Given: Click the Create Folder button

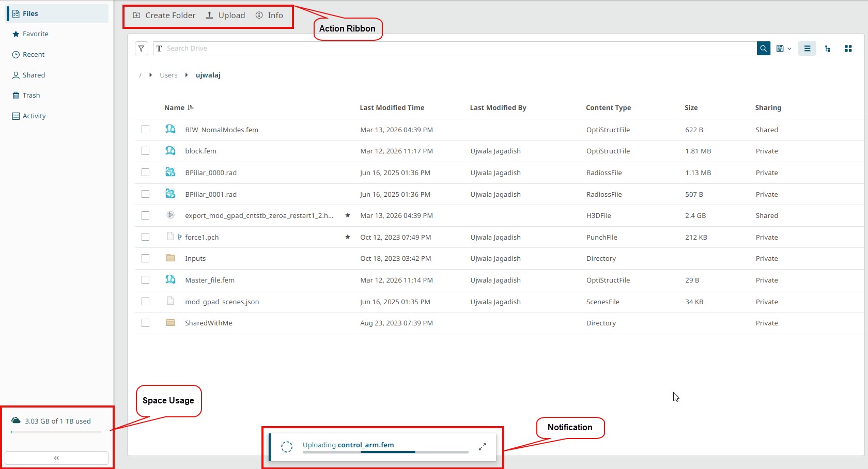Looking at the screenshot, I should (164, 15).
